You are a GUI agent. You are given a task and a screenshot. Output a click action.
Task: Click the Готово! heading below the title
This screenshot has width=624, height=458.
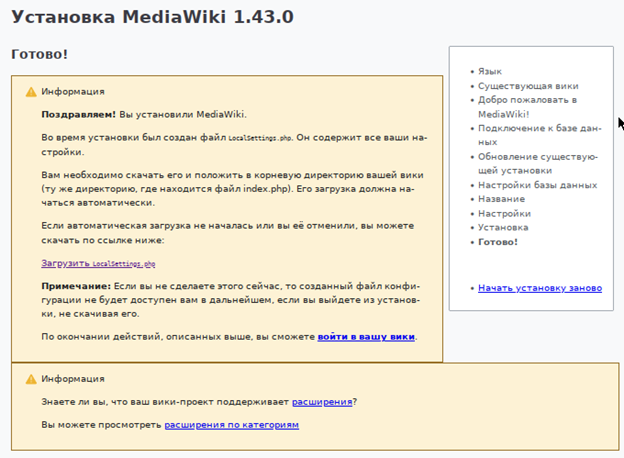pyautogui.click(x=38, y=54)
